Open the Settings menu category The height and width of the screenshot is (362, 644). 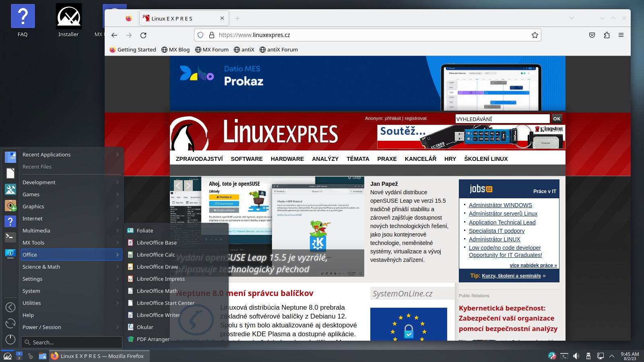[71, 279]
